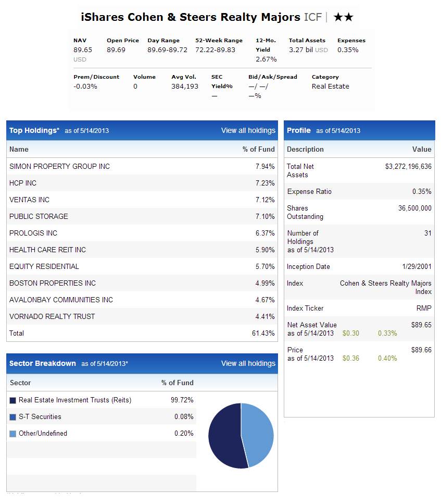Click the S-T Securities color swatch

point(13,417)
